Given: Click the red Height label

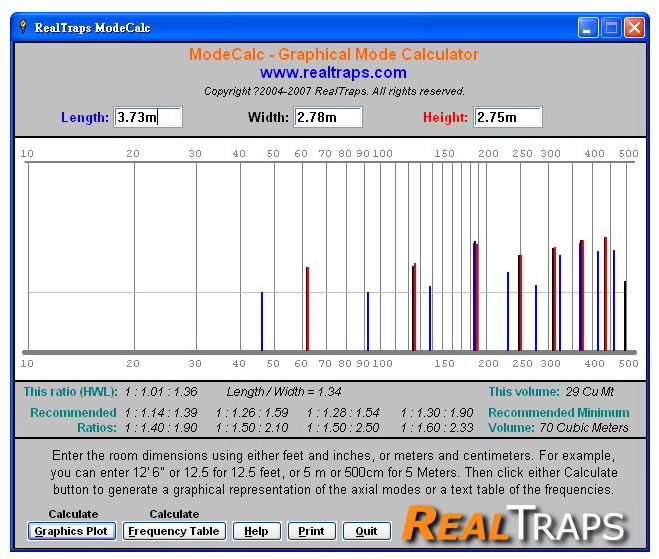Looking at the screenshot, I should [x=445, y=117].
